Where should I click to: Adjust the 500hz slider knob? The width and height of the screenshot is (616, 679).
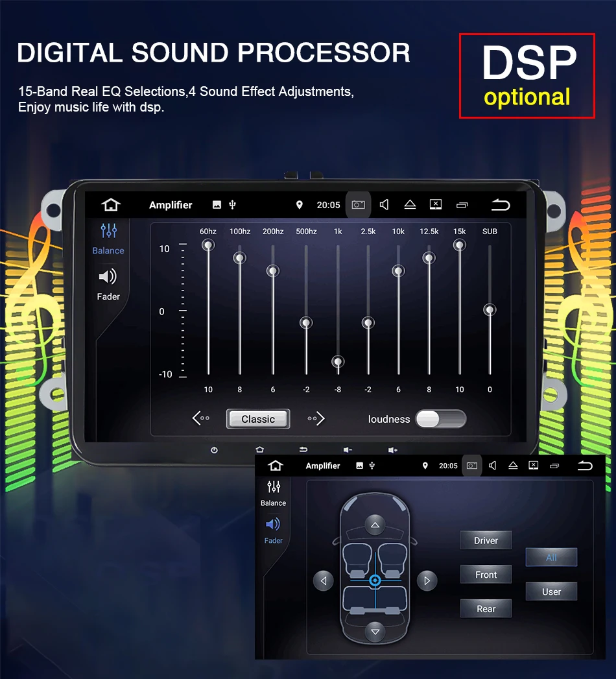click(x=306, y=322)
